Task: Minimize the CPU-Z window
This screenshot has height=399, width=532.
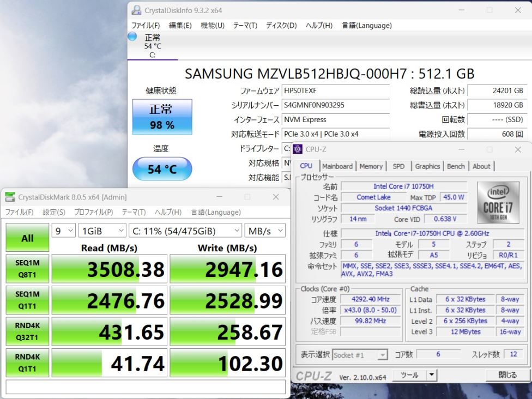Action: (461, 149)
